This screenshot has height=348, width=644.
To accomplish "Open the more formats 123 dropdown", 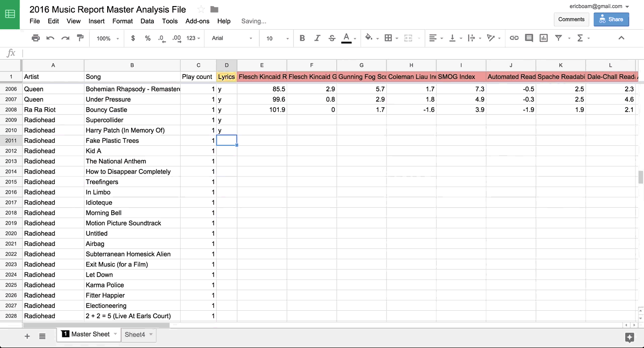I will [x=193, y=38].
